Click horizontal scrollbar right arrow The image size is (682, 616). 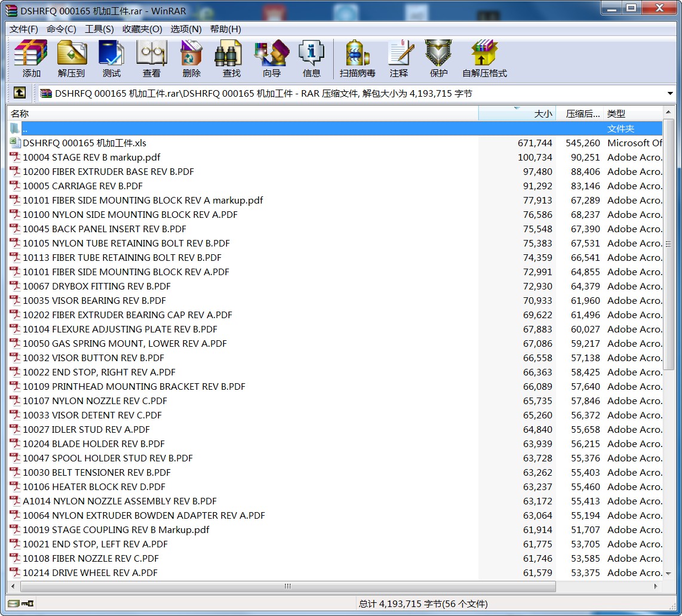656,586
